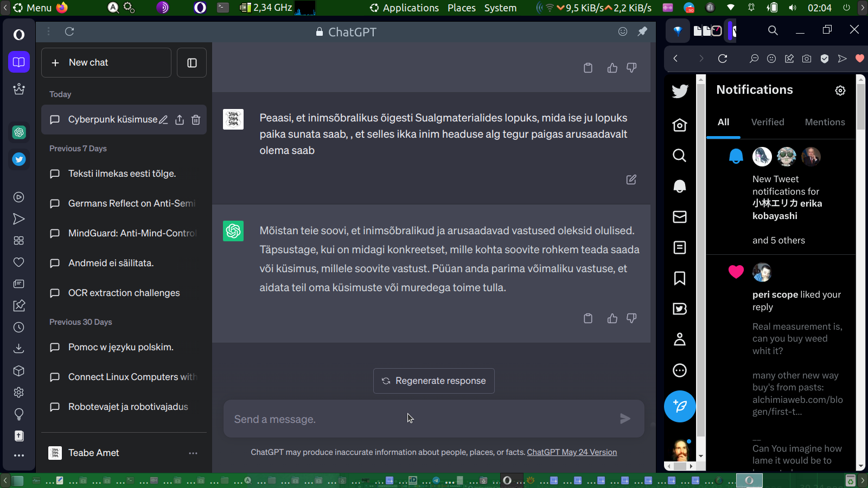This screenshot has height=488, width=868.
Task: Open the 'Andmeid ei säilitata.' chat
Action: click(x=124, y=264)
